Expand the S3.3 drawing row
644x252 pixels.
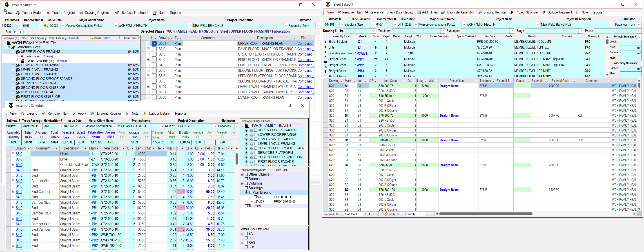(x=148, y=54)
